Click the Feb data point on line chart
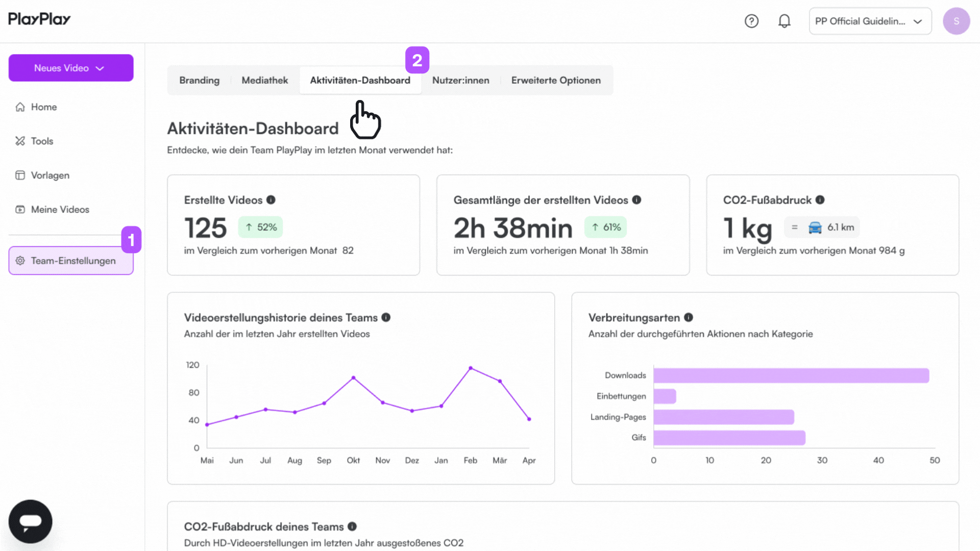 pyautogui.click(x=471, y=368)
